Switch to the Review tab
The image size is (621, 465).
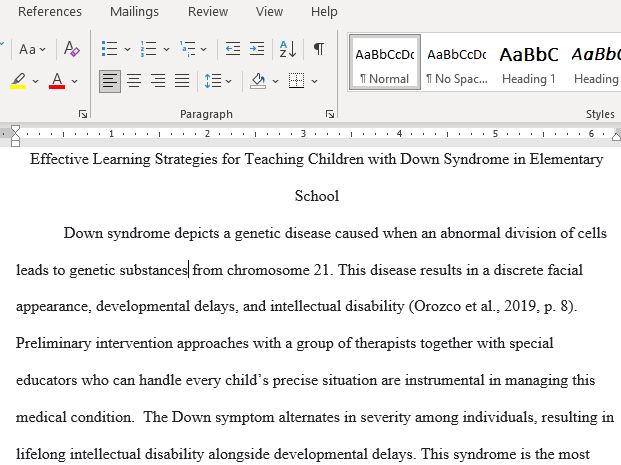208,11
